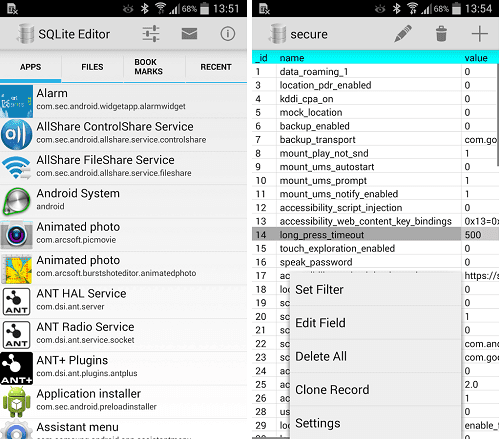Switch to the BOOK MARKS tab
Viewport: 500px width, 439px height.
[x=154, y=67]
